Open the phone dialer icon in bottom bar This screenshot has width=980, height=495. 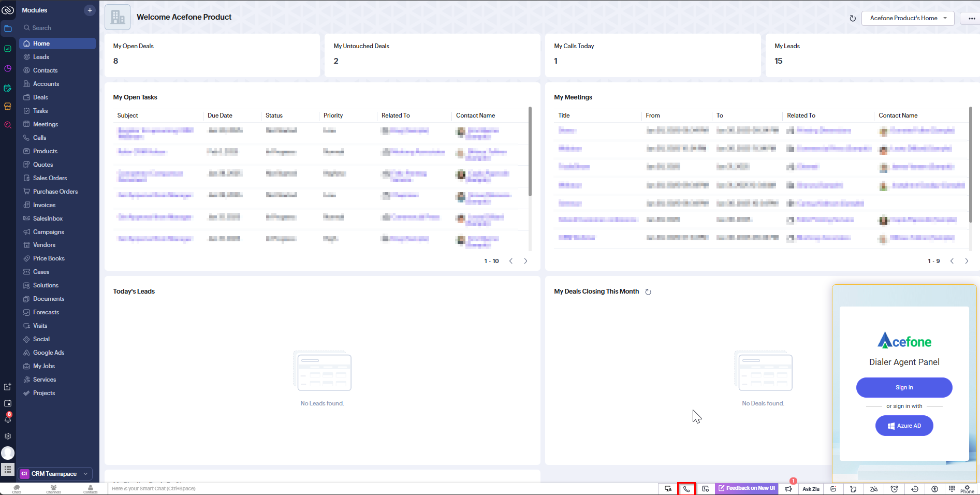[686, 489]
